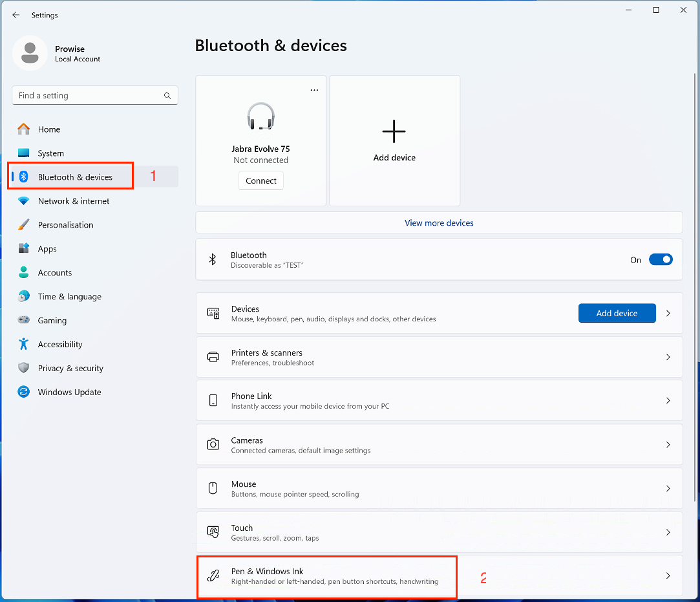Image resolution: width=700 pixels, height=602 pixels.
Task: Click the blue Add device button
Action: point(617,314)
